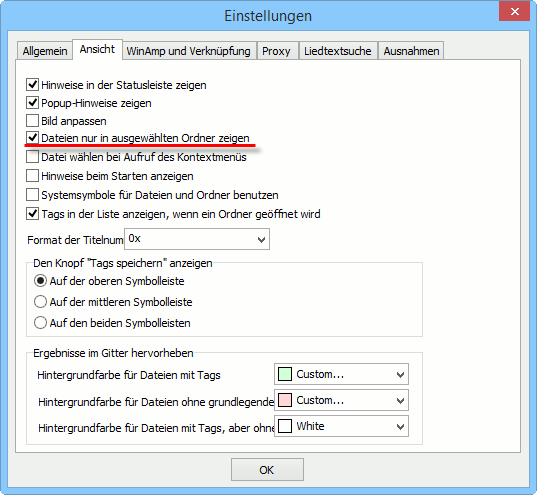Image resolution: width=537 pixels, height=495 pixels.
Task: Open the WinAmp und Verknüpfung tab
Action: (x=189, y=51)
